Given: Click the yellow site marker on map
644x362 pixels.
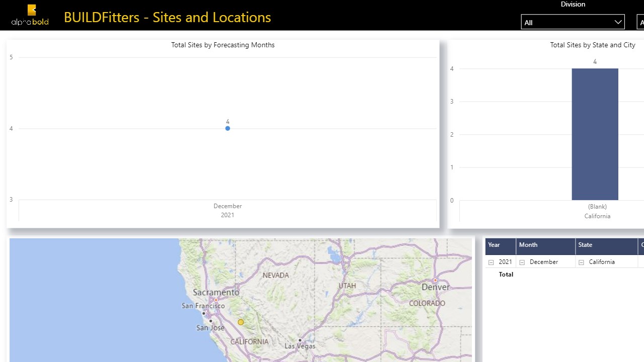Looking at the screenshot, I should [x=241, y=322].
